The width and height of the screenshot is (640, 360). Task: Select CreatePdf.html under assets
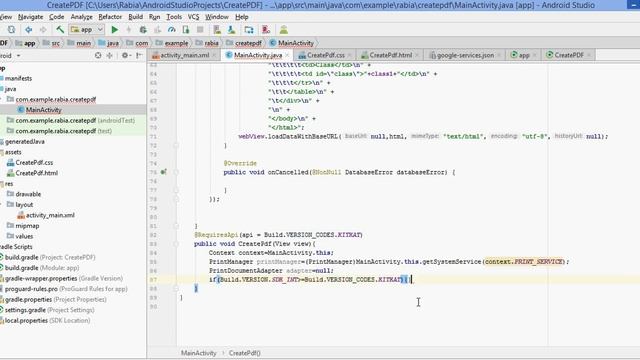click(37, 173)
